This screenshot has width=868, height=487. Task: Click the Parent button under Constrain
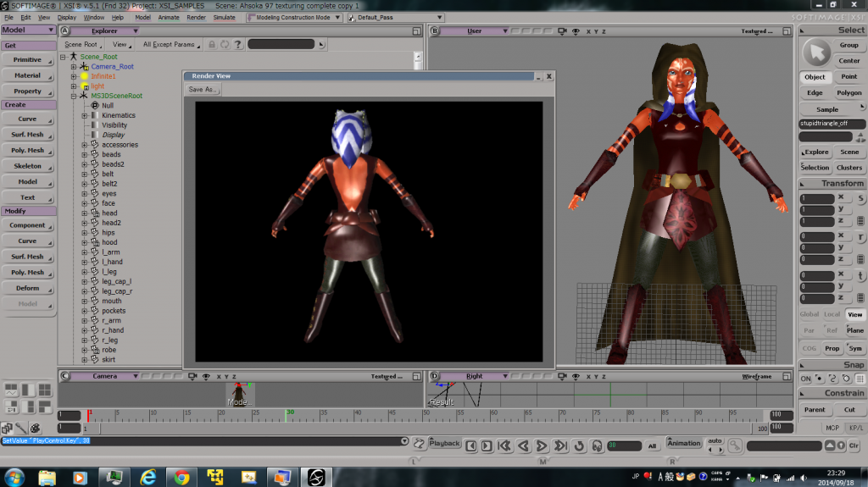(x=815, y=410)
